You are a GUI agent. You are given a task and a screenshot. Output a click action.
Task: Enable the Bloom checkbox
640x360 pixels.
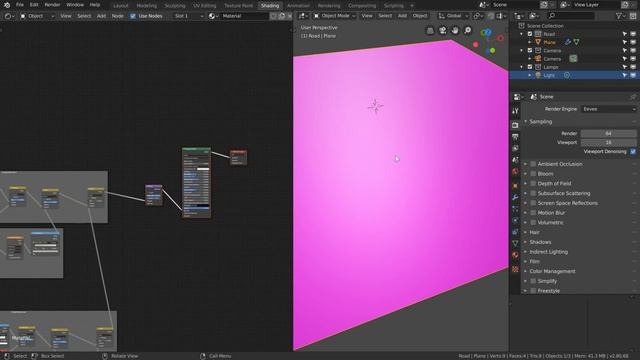pyautogui.click(x=533, y=174)
